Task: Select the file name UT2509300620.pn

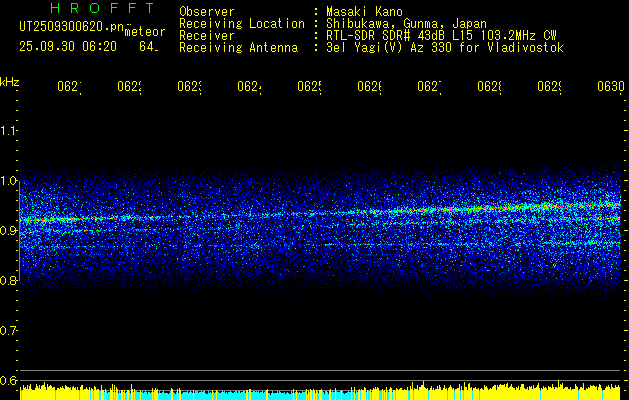Action: tap(71, 27)
